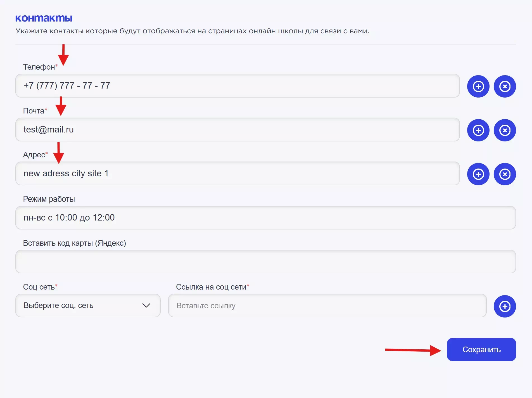Add another phone number with plus icon
The width and height of the screenshot is (532, 398).
(x=478, y=86)
